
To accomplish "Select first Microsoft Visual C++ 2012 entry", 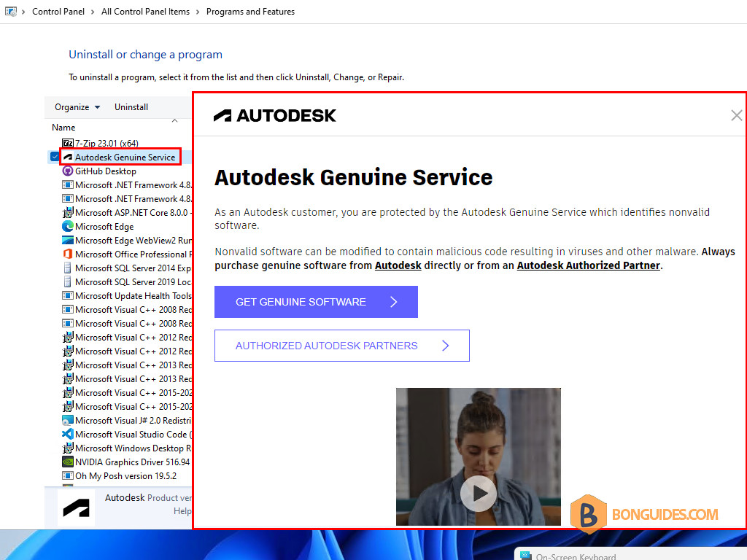I will (x=127, y=337).
